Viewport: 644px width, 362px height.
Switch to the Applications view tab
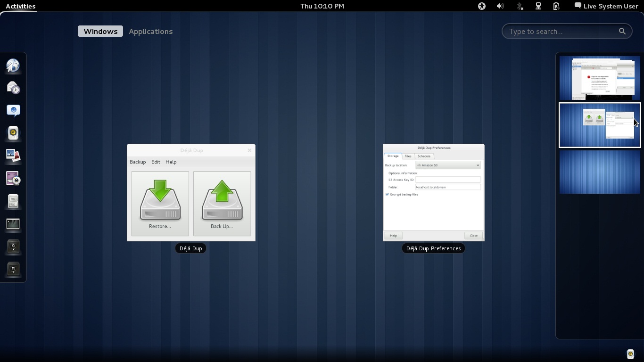(150, 32)
